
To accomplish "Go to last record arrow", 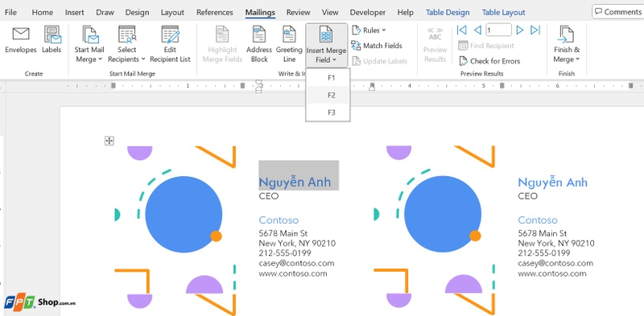I will pyautogui.click(x=535, y=30).
